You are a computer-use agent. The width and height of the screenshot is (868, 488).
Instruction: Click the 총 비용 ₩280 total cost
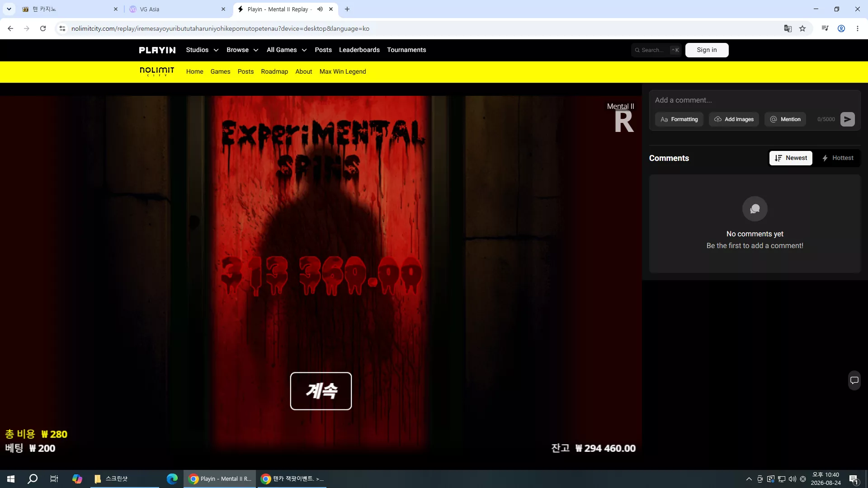pos(36,434)
